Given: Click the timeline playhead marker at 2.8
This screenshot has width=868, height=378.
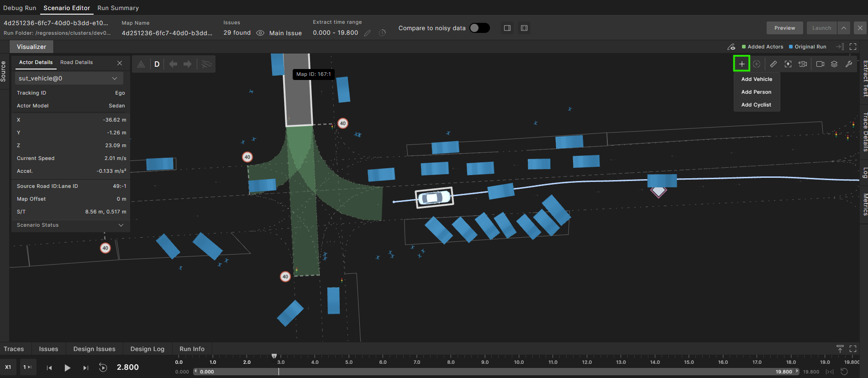Looking at the screenshot, I should point(274,356).
